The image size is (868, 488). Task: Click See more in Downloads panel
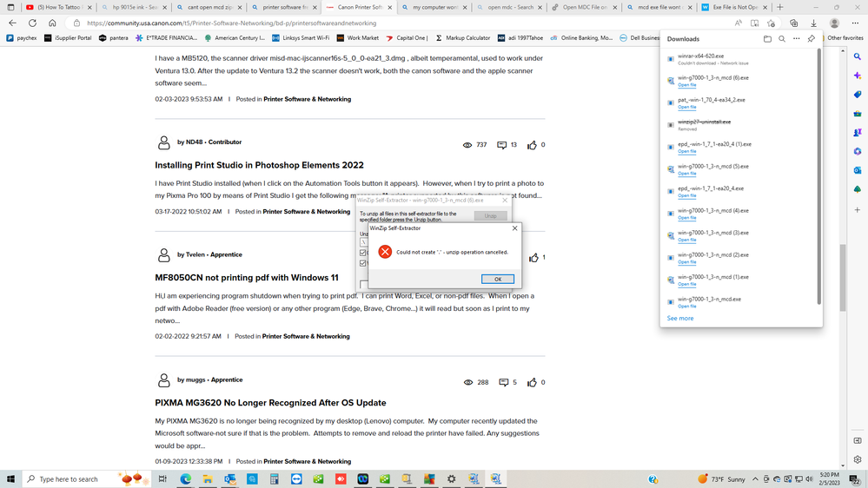click(679, 318)
